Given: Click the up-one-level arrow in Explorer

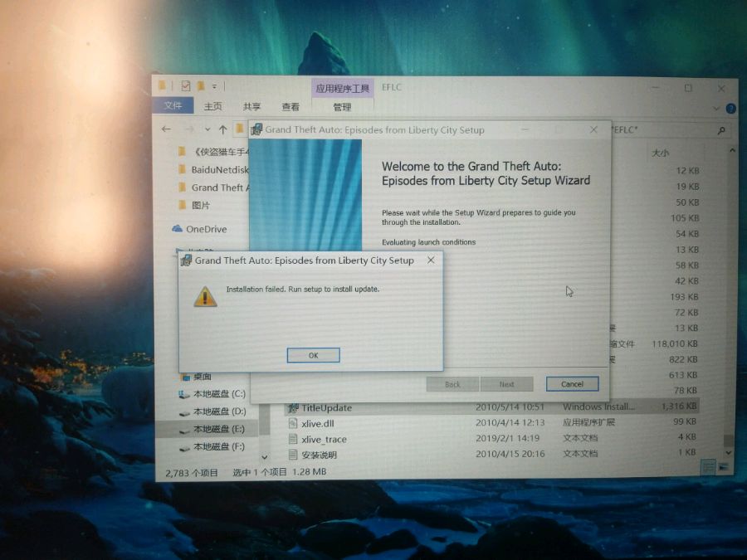Looking at the screenshot, I should (x=222, y=129).
